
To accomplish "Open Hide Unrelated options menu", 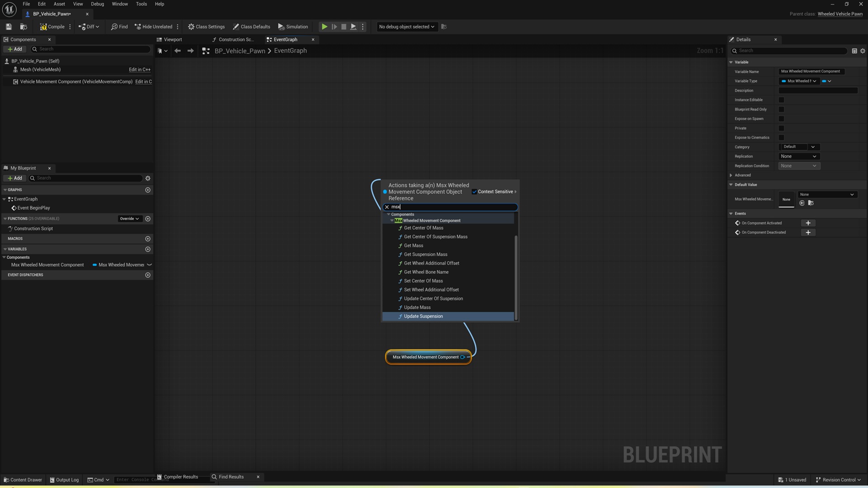I will [178, 27].
